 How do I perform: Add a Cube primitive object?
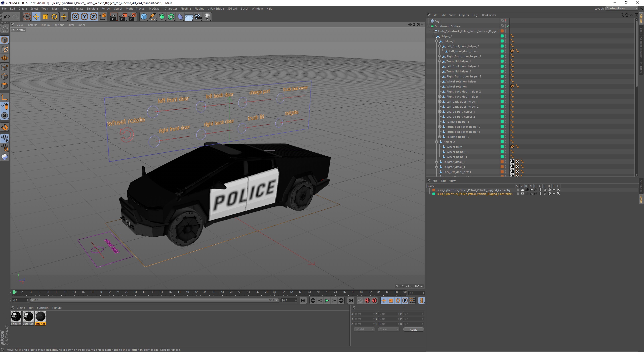tap(144, 17)
